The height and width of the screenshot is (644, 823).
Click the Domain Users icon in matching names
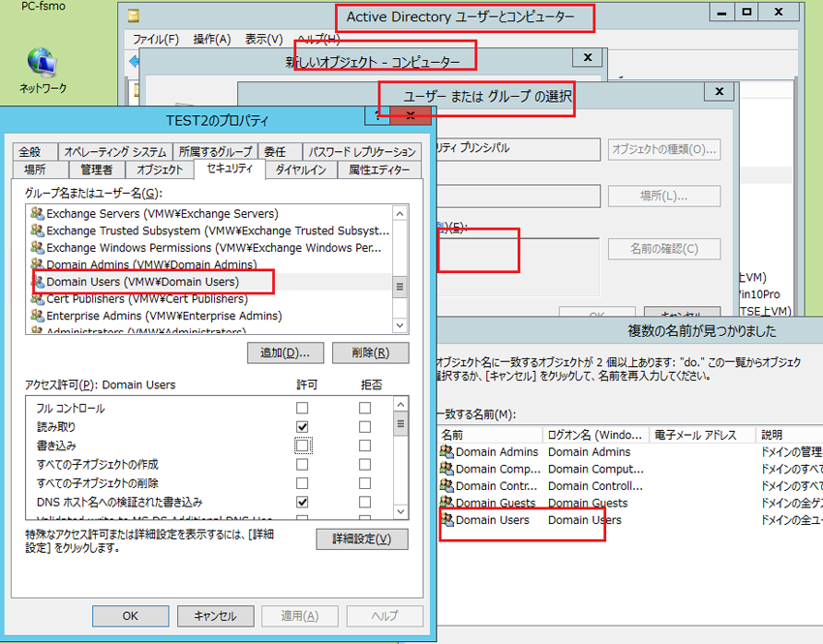[446, 520]
